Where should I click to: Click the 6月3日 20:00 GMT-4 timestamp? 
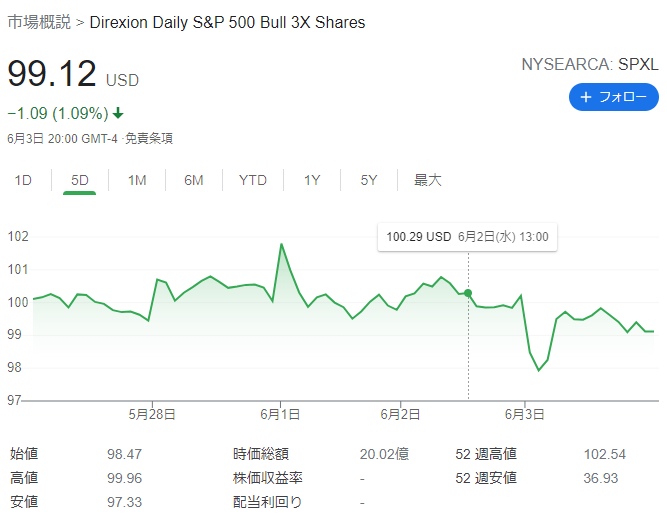[62, 138]
